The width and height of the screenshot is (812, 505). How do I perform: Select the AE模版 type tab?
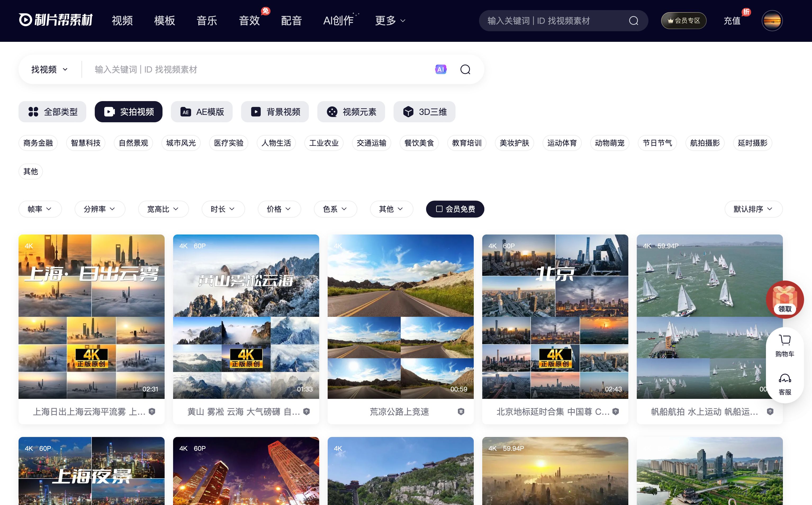[x=202, y=112]
